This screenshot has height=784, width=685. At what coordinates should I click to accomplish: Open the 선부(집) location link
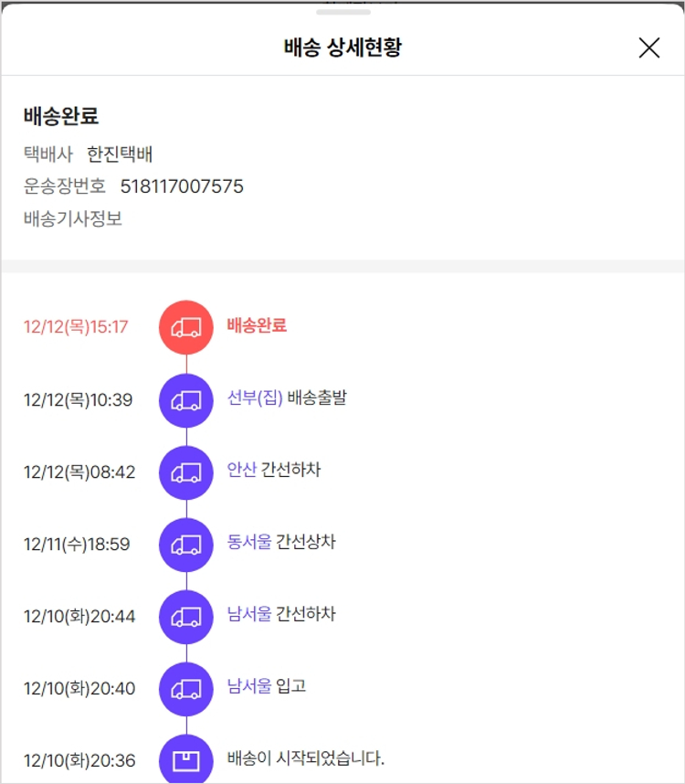pos(255,398)
